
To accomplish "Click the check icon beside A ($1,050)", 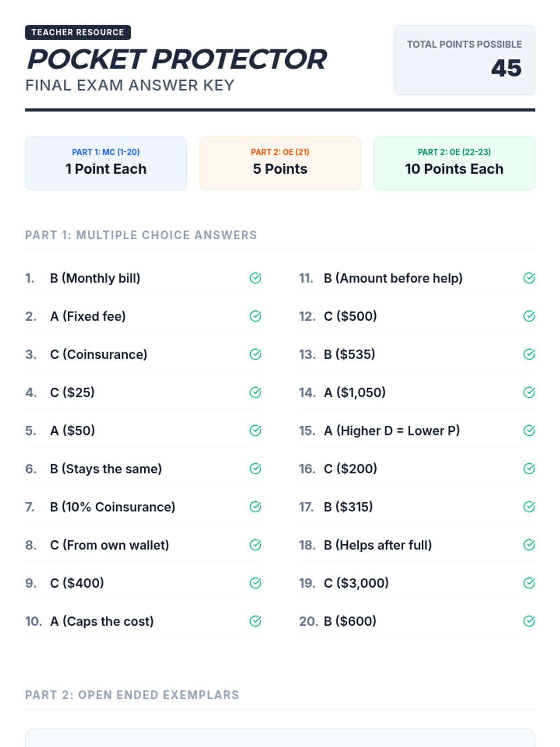I will click(529, 393).
